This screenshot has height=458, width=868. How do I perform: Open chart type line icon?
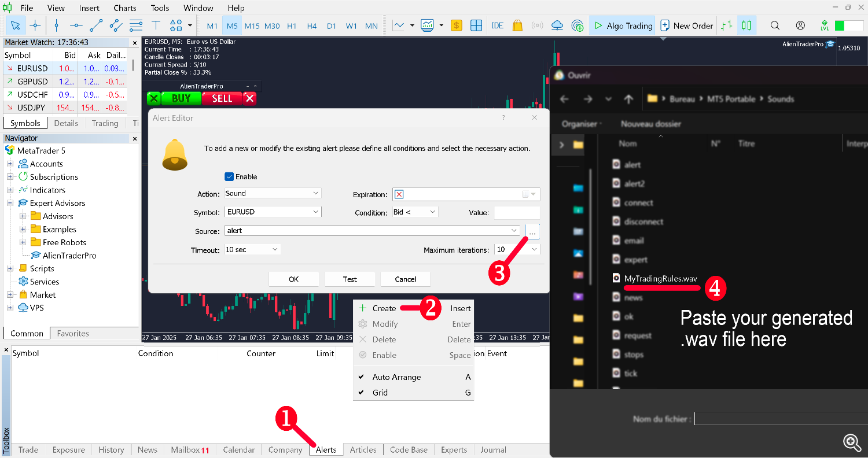click(x=399, y=25)
